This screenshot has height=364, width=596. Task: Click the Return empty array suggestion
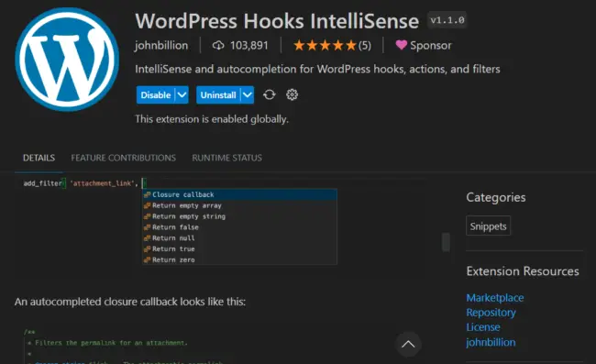[x=239, y=205]
